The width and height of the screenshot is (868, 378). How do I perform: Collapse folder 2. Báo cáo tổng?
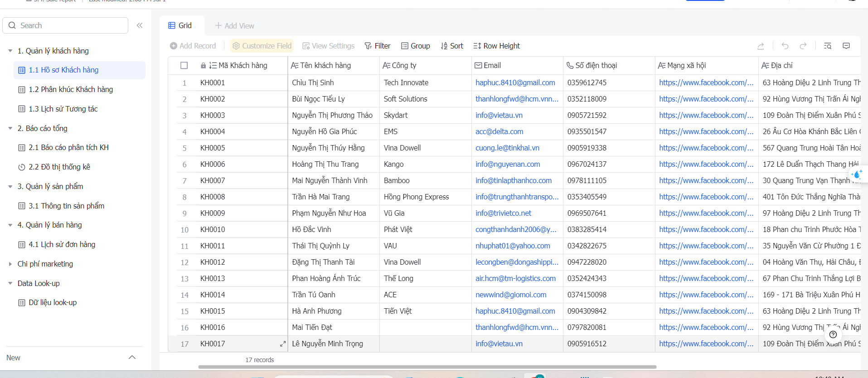point(10,128)
